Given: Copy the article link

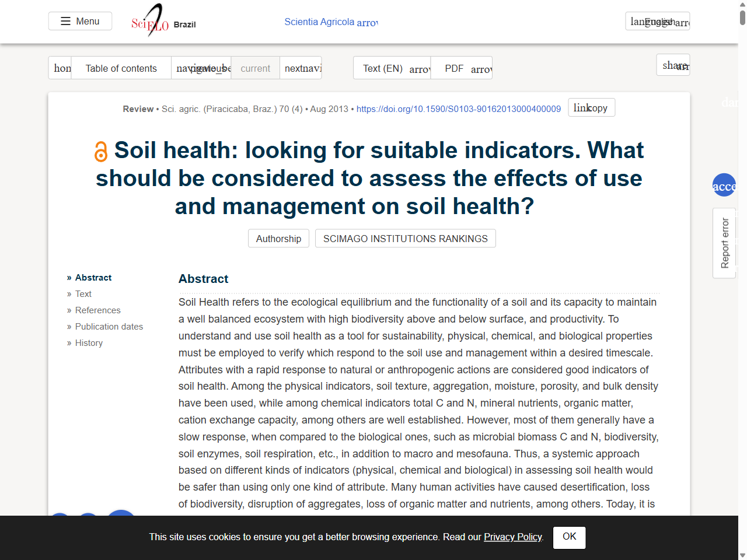Looking at the screenshot, I should 591,107.
